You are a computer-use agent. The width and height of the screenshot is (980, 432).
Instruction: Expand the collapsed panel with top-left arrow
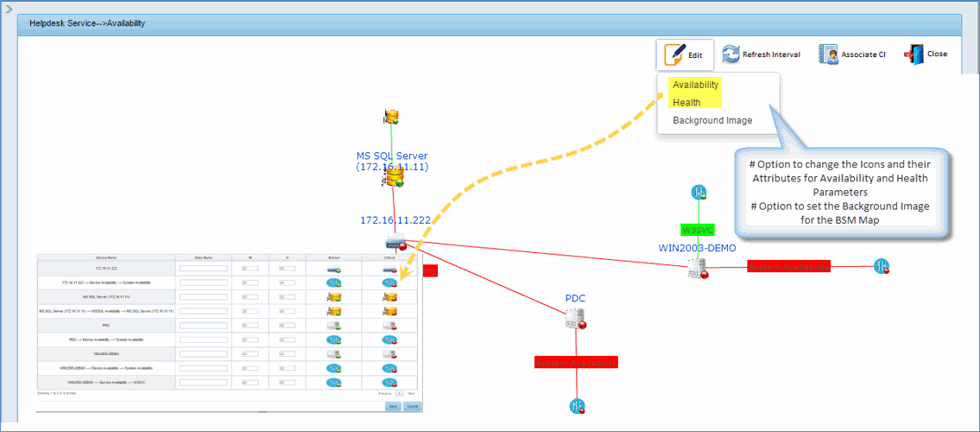pyautogui.click(x=9, y=9)
